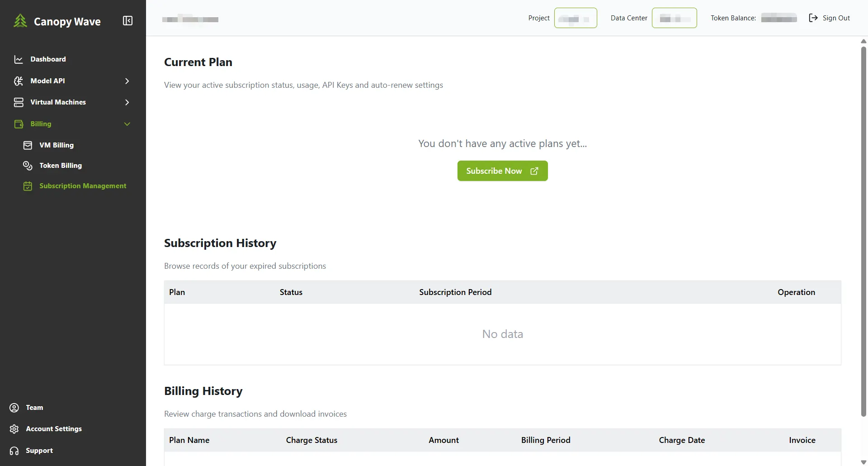Click the Support headset icon

pyautogui.click(x=14, y=451)
